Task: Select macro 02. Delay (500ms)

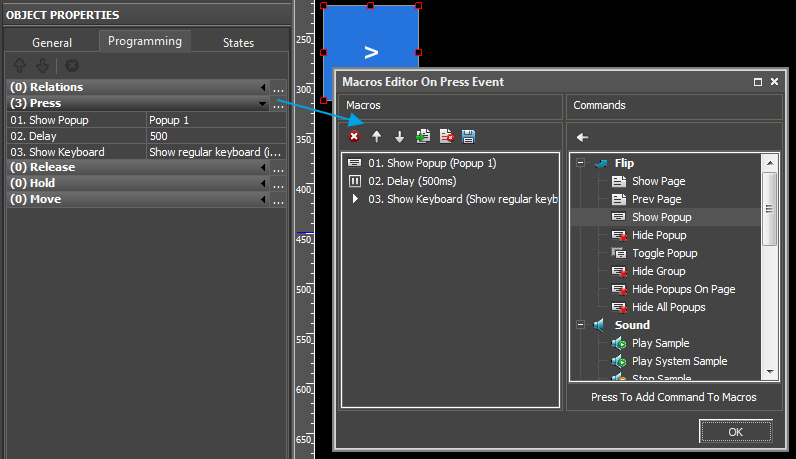Action: click(x=412, y=181)
